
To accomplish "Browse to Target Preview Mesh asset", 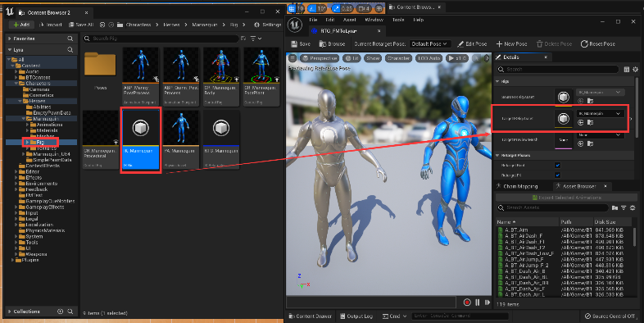I will tap(590, 143).
